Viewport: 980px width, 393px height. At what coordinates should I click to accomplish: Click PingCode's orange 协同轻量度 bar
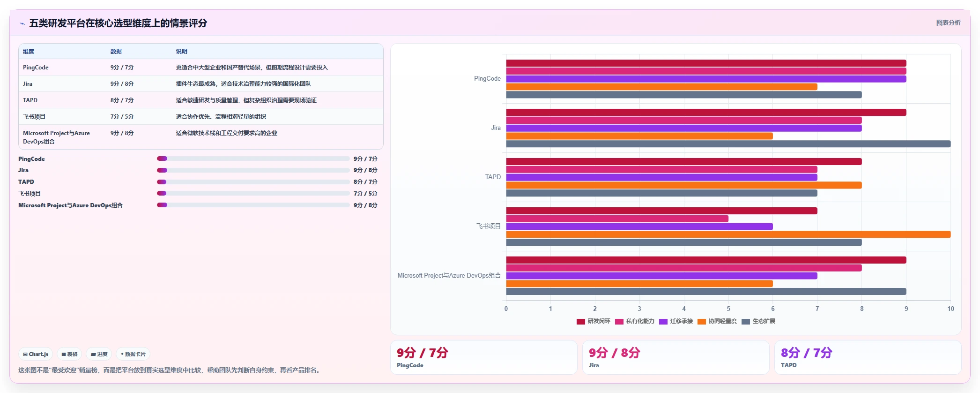(661, 87)
